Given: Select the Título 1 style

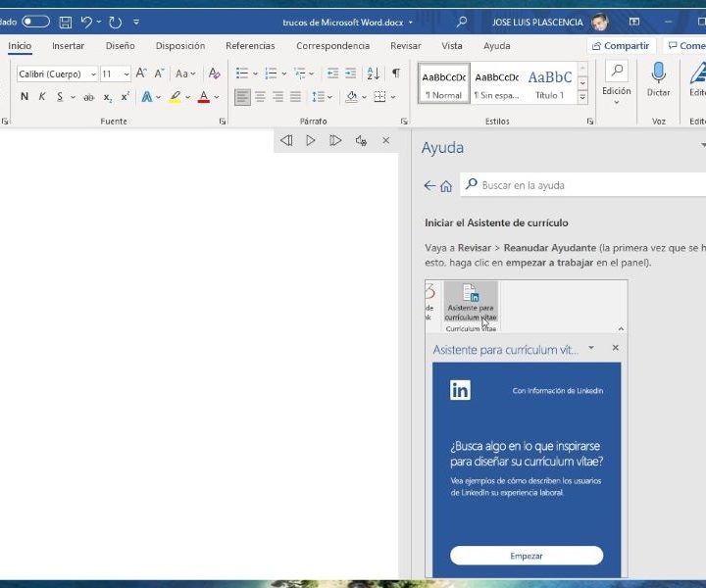Looking at the screenshot, I should tap(550, 83).
